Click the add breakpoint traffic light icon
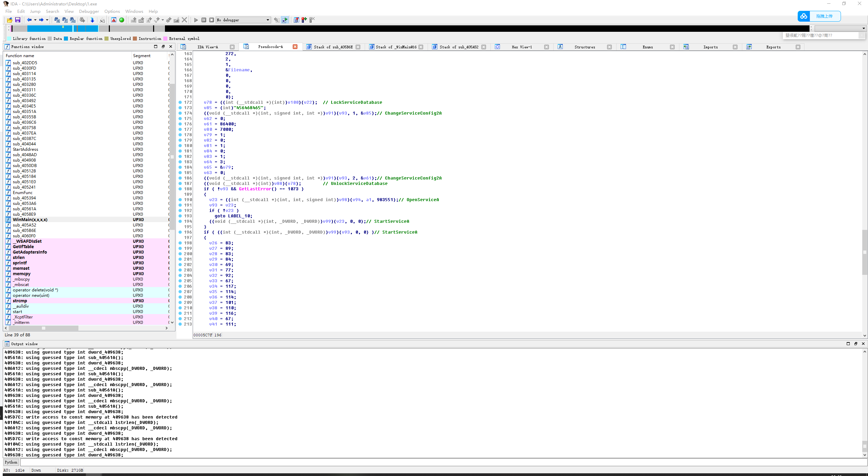 [x=304, y=20]
